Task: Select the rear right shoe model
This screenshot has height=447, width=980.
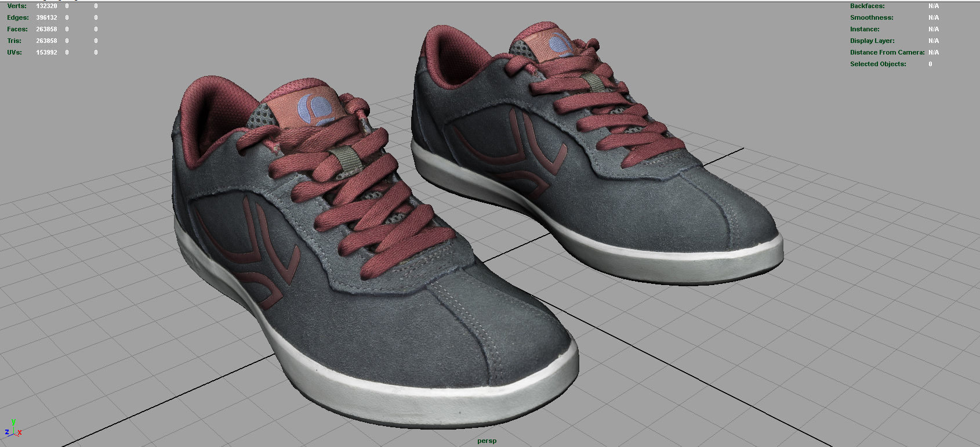Action: point(597,154)
